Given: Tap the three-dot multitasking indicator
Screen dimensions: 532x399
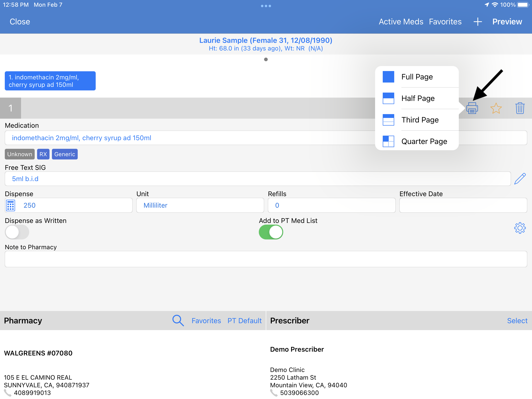Looking at the screenshot, I should point(266,6).
